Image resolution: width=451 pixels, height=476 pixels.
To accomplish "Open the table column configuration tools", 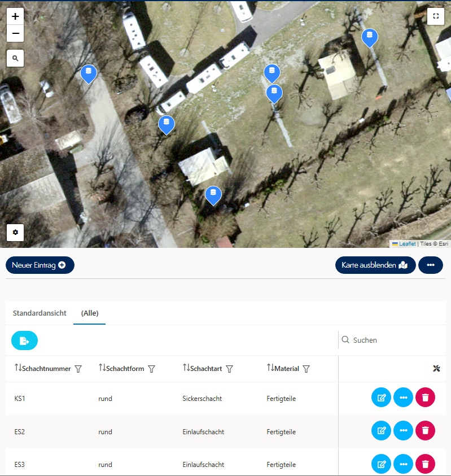I will click(436, 369).
